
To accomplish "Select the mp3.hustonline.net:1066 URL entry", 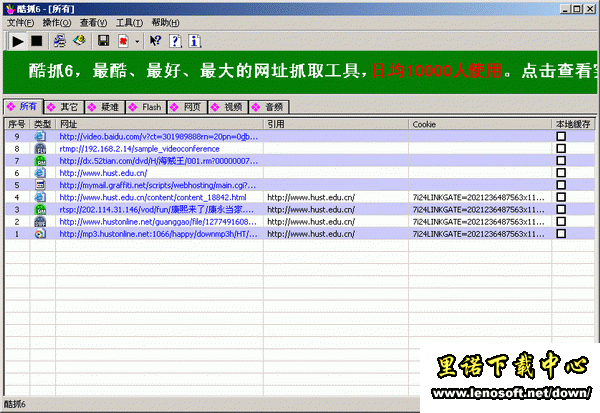I will click(158, 234).
